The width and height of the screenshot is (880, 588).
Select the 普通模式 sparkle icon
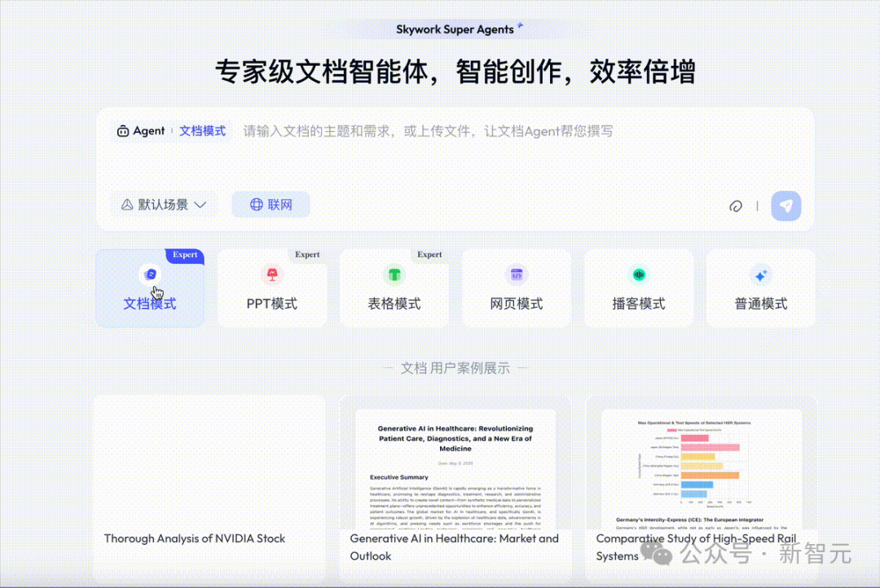click(761, 275)
